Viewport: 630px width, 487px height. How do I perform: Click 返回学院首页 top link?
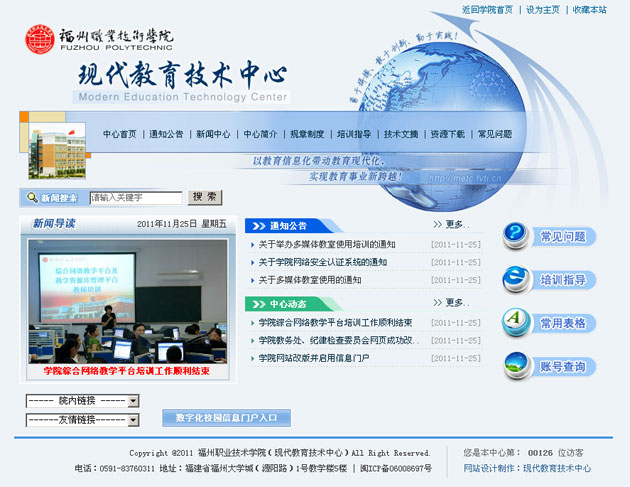[x=487, y=9]
